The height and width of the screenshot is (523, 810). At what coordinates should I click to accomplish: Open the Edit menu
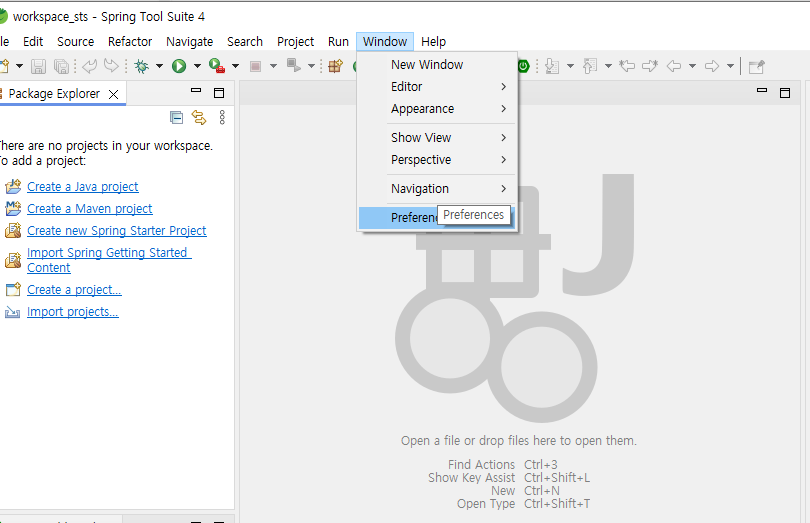point(33,41)
